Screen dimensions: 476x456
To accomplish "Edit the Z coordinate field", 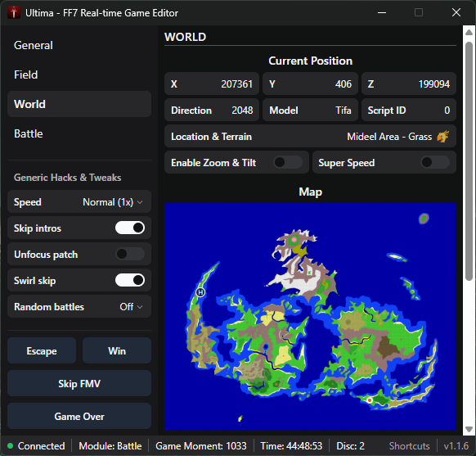I will (x=409, y=84).
